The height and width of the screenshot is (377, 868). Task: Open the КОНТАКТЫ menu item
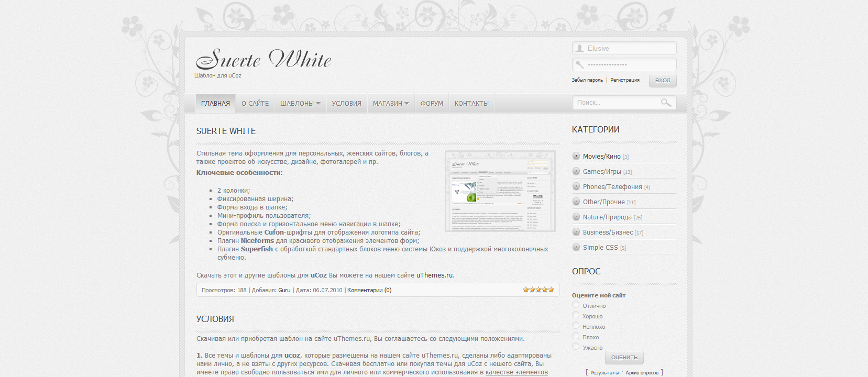471,103
